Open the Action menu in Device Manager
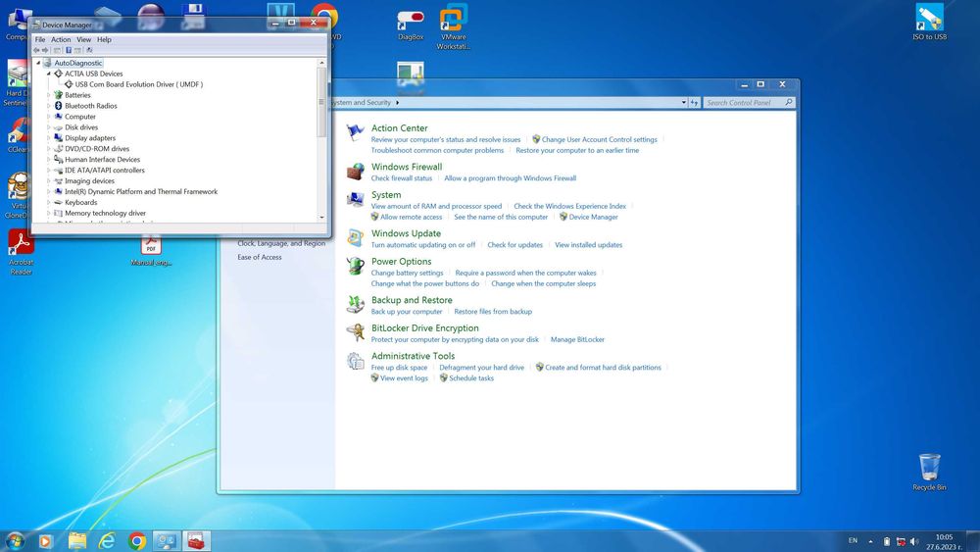 pyautogui.click(x=61, y=40)
